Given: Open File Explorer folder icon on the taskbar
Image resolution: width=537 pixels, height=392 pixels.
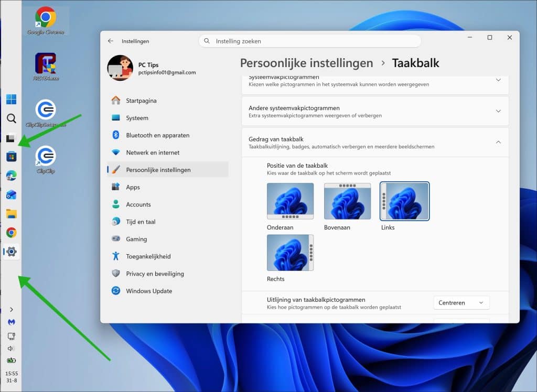Looking at the screenshot, I should (12, 214).
